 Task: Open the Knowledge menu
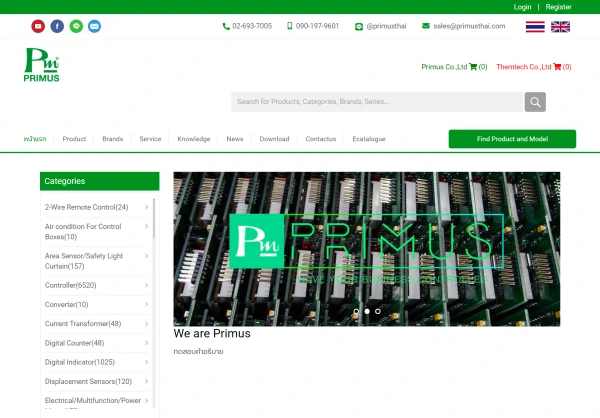coord(194,139)
